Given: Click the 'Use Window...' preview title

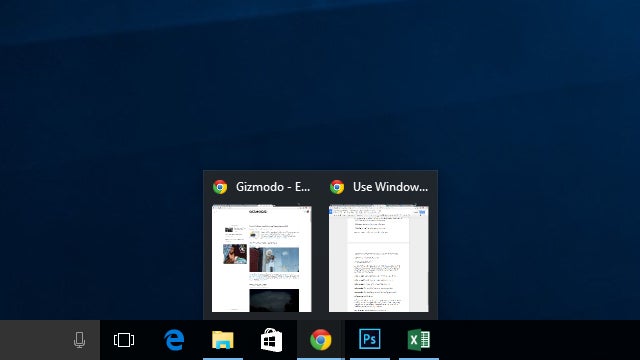Looking at the screenshot, I should pos(391,187).
